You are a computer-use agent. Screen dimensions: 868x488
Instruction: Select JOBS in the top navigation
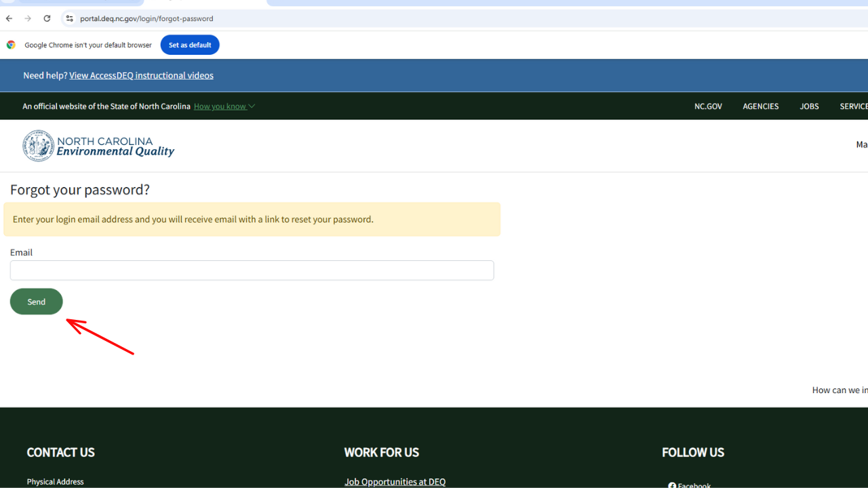809,106
